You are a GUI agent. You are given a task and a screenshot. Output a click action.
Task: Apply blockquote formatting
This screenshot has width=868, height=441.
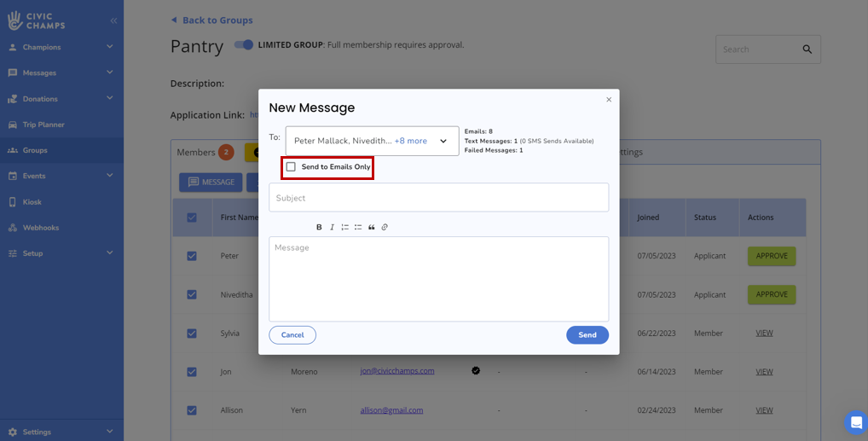click(371, 228)
